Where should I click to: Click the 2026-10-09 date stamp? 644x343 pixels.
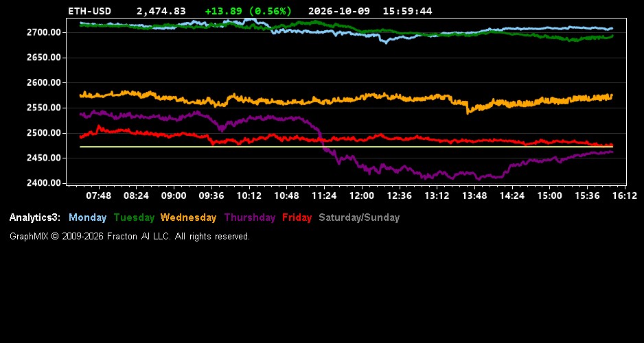tap(339, 11)
